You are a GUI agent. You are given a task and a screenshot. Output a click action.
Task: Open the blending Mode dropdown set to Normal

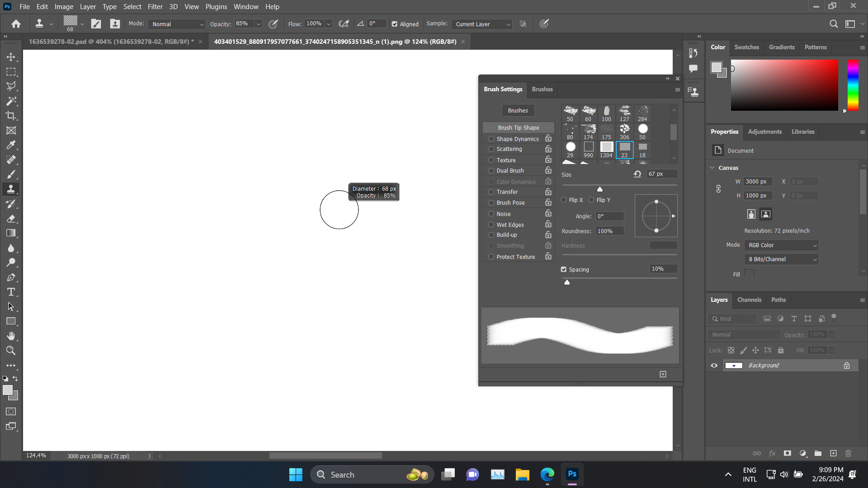coord(176,24)
